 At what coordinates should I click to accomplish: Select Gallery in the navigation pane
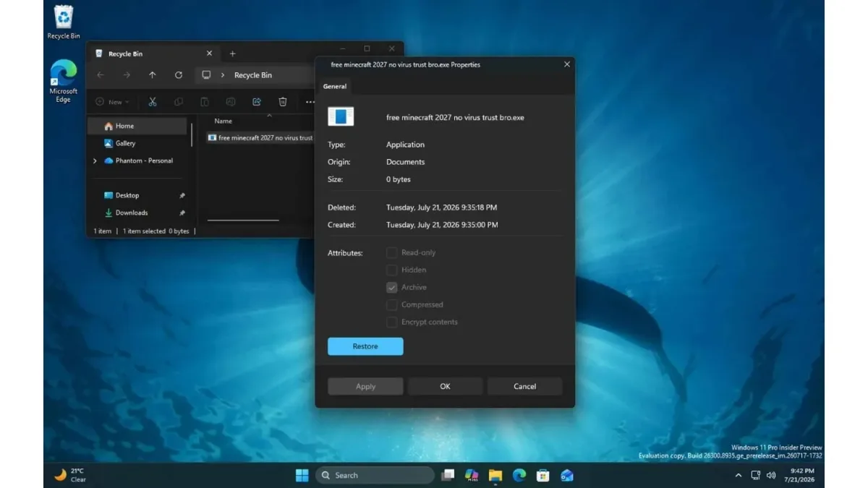tap(137, 143)
